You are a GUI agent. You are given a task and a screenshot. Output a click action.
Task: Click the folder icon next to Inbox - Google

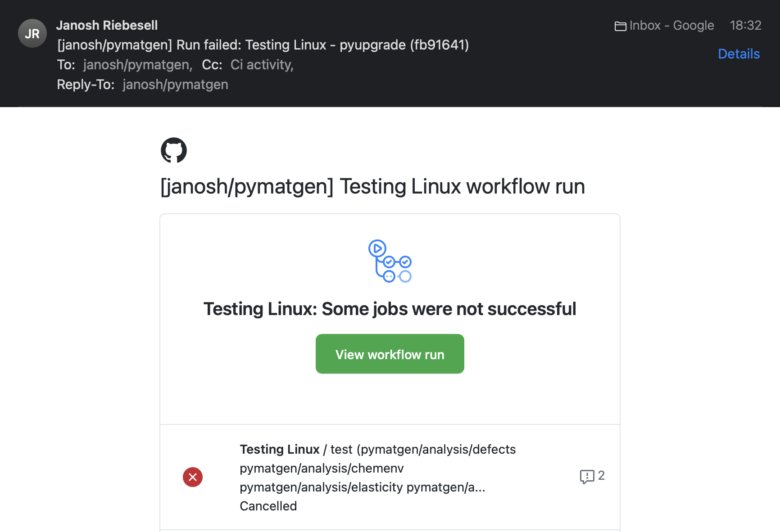(621, 26)
